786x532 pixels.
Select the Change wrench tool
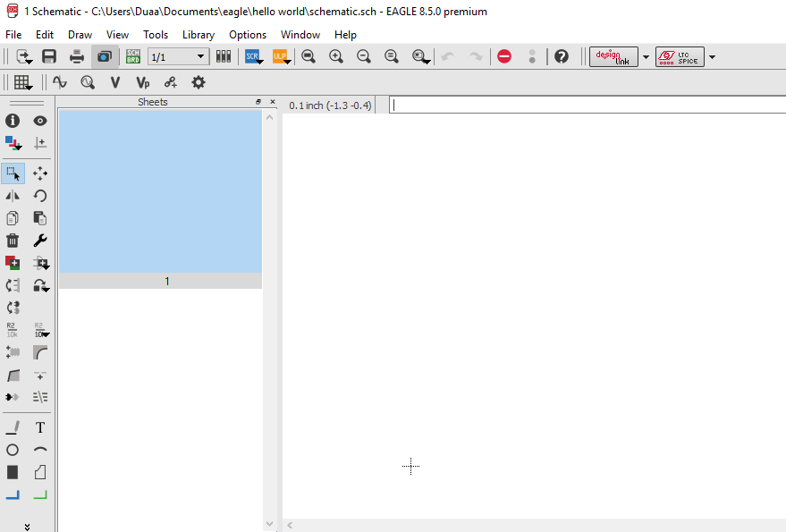tap(40, 241)
